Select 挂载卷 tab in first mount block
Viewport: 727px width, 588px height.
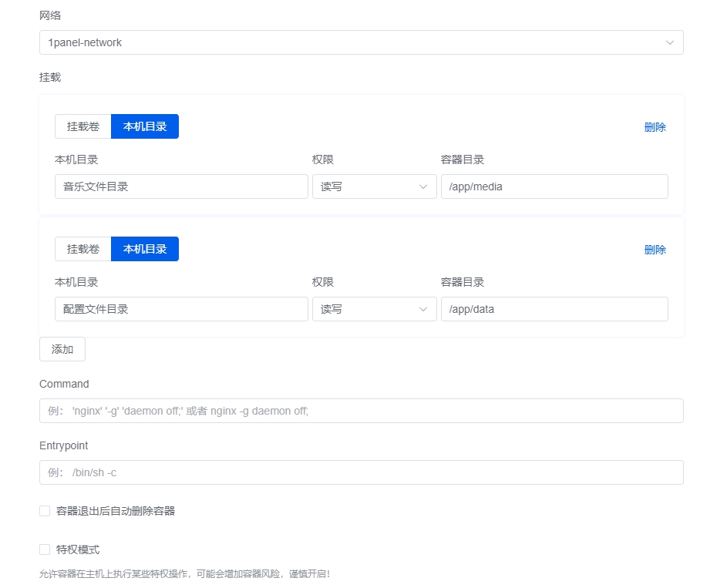(x=83, y=126)
